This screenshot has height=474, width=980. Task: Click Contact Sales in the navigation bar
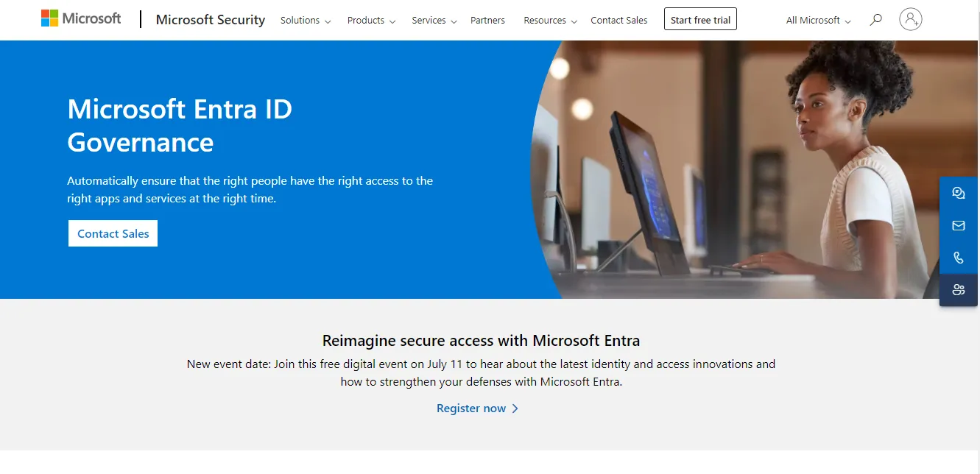click(619, 21)
